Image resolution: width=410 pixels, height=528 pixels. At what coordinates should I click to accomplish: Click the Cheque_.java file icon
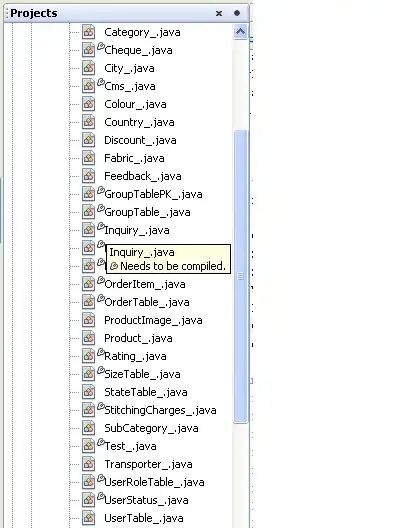pos(89,50)
